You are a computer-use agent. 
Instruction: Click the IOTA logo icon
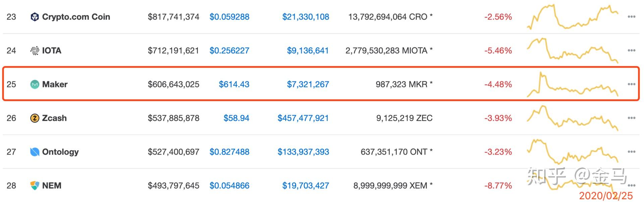pyautogui.click(x=35, y=51)
